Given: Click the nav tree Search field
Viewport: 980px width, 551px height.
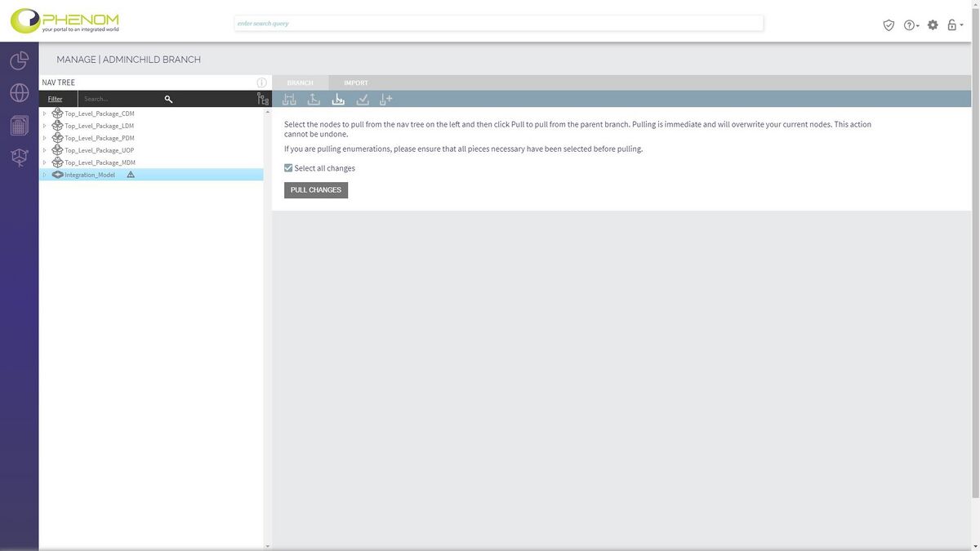Looking at the screenshot, I should coord(121,99).
